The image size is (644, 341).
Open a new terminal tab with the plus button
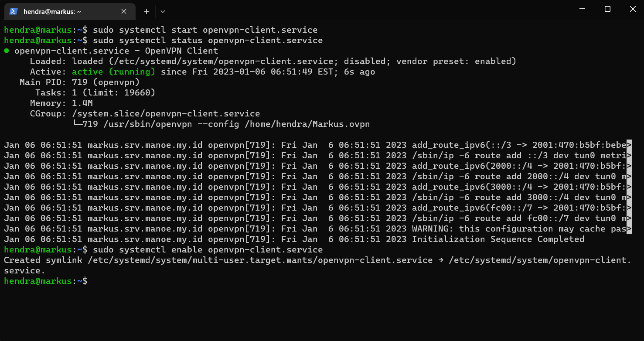point(147,11)
